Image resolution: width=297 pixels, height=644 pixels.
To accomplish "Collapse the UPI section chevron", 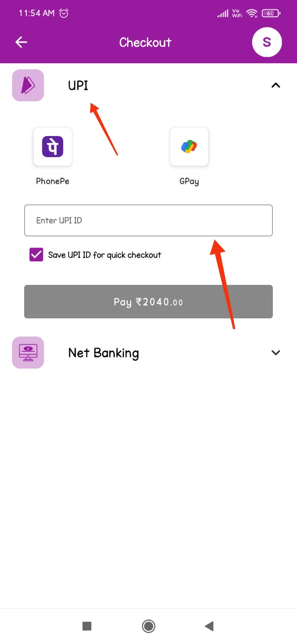I will pos(276,85).
